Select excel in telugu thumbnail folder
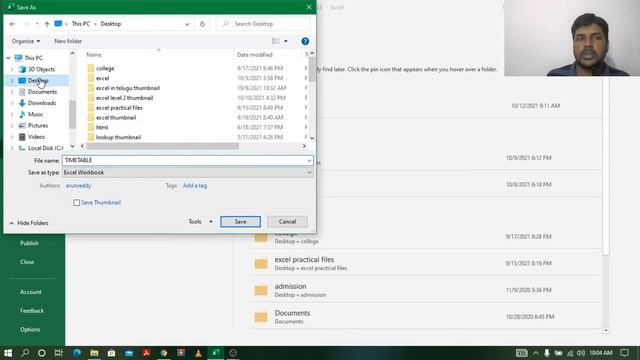Image resolution: width=640 pixels, height=360 pixels. [128, 88]
